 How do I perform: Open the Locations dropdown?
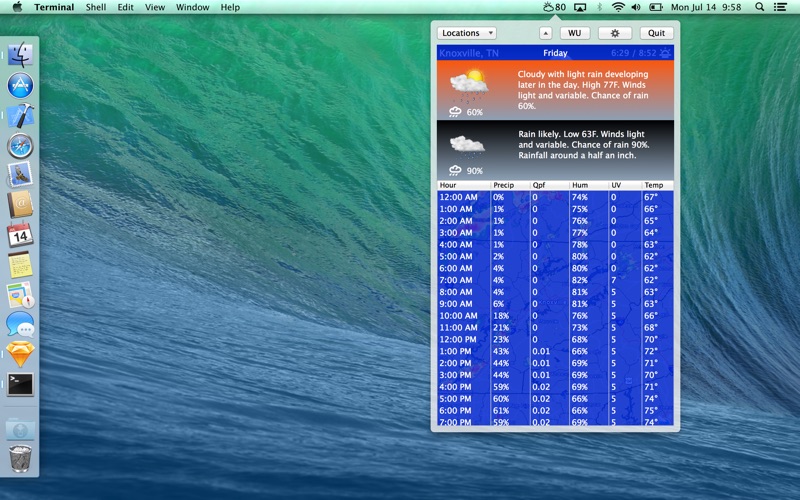(466, 33)
